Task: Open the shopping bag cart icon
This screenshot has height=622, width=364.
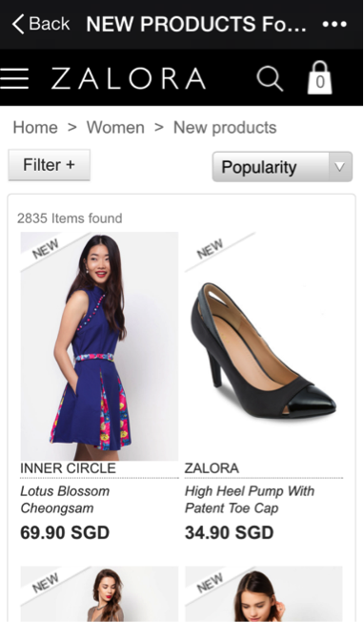Action: pos(319,78)
